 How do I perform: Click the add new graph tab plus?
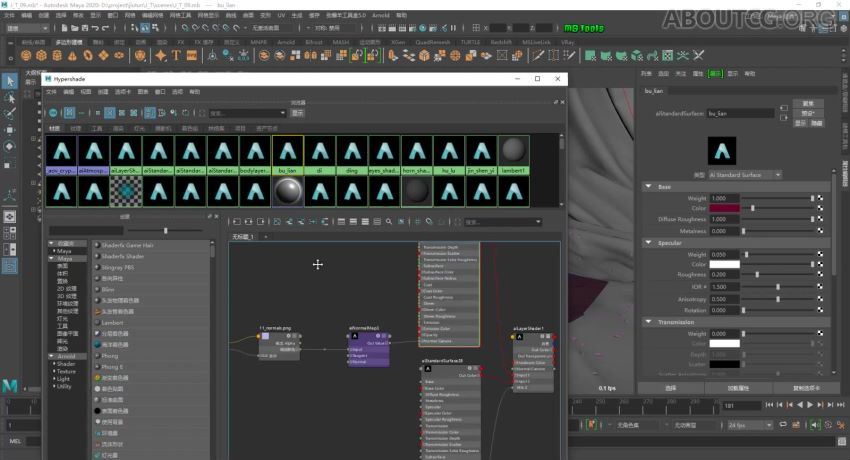[266, 237]
